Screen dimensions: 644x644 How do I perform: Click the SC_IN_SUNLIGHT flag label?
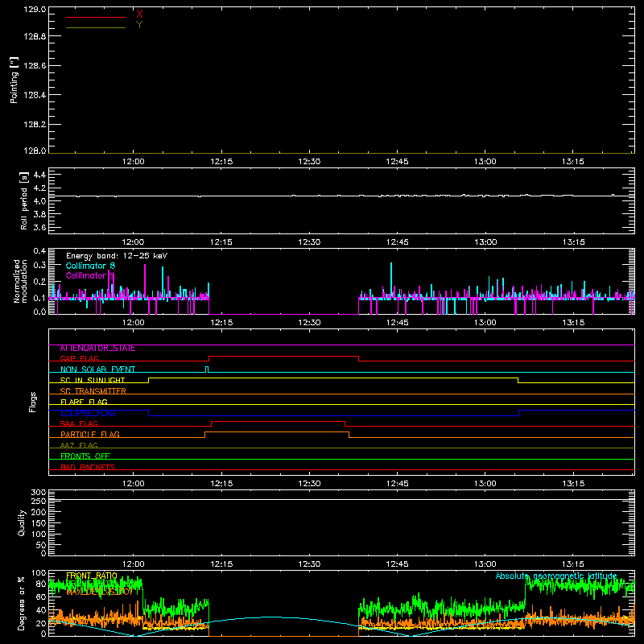point(93,380)
